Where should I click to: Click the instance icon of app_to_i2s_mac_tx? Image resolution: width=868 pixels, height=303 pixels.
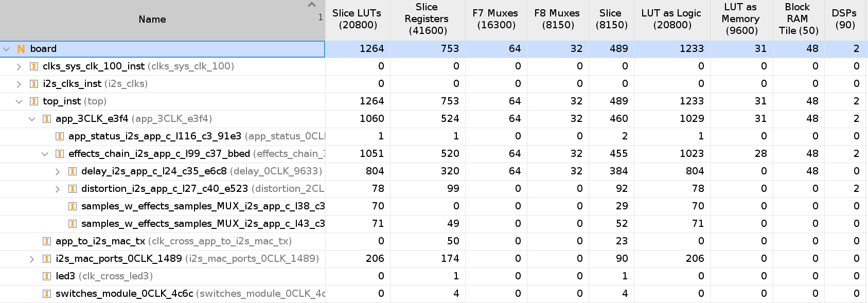(x=47, y=241)
